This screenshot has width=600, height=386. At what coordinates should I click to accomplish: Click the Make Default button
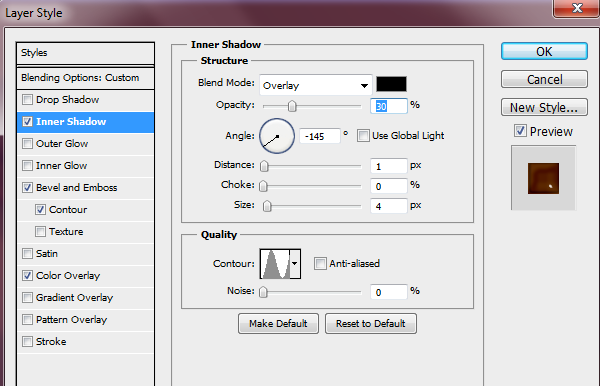pos(278,324)
